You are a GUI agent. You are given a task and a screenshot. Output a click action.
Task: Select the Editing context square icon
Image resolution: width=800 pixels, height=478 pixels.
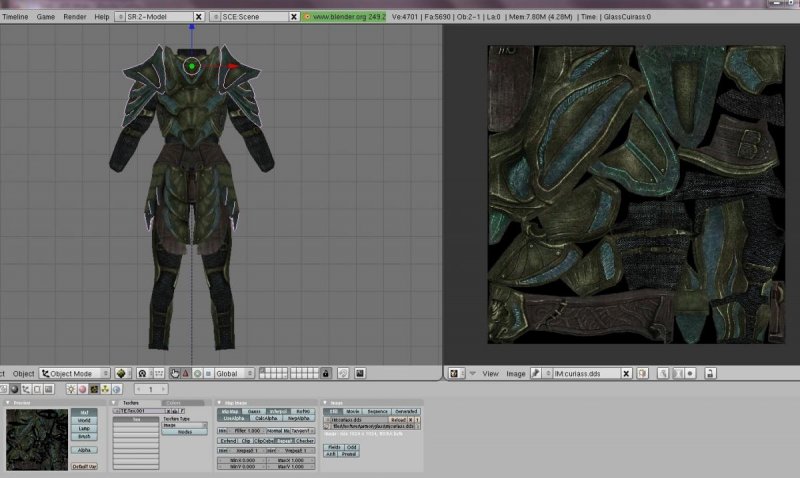click(x=37, y=389)
